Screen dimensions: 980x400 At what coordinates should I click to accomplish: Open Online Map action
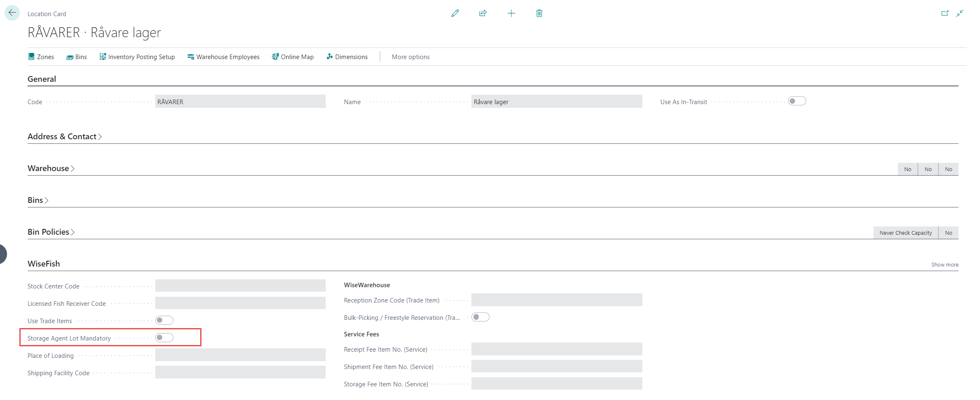pos(293,57)
